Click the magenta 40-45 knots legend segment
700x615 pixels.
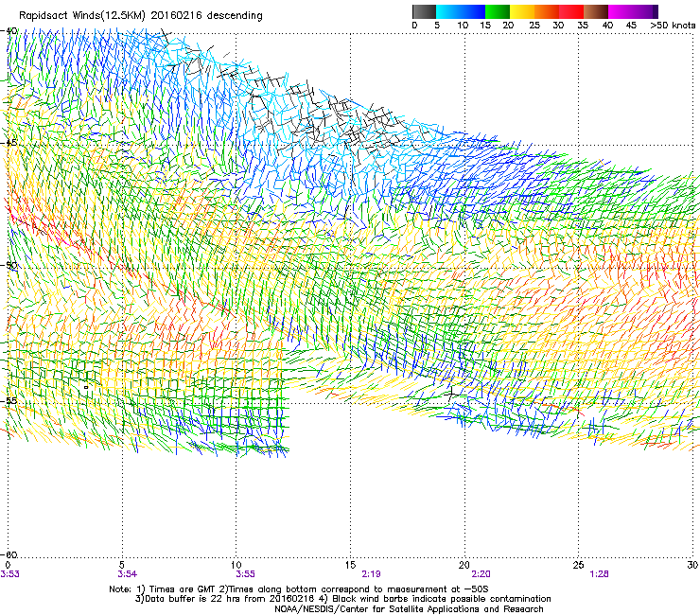pos(621,11)
